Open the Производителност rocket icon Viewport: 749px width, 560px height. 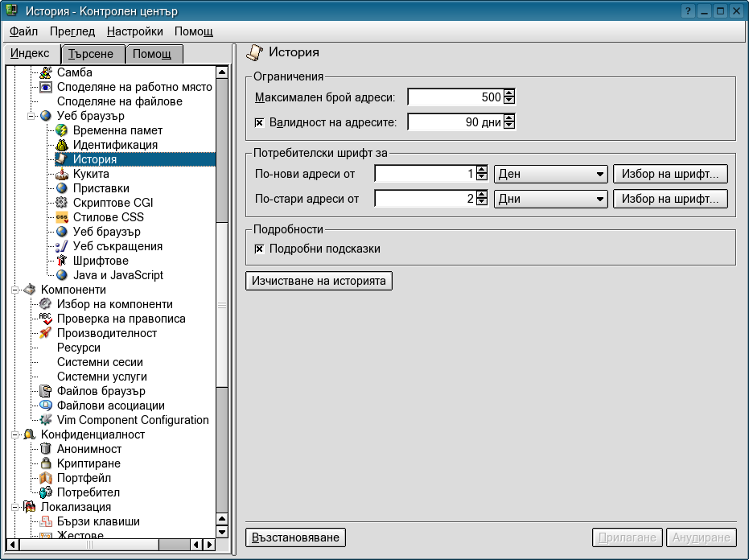click(x=46, y=333)
